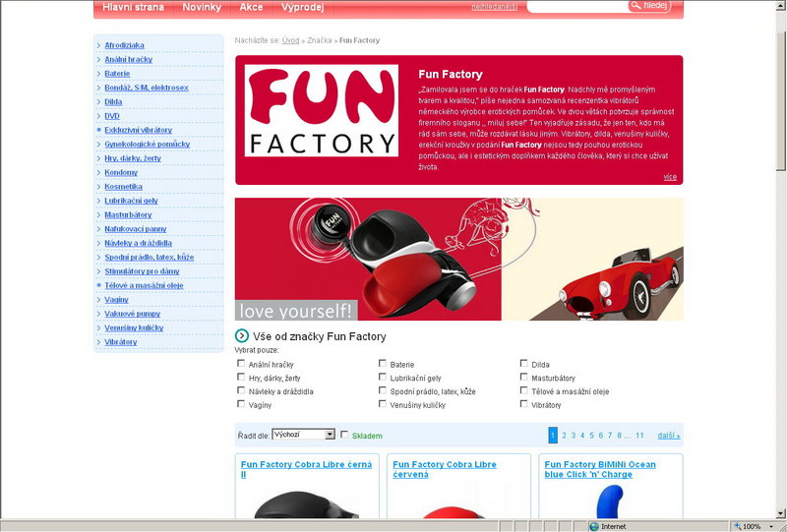Check the Masturbátory filter checkbox
Viewport: 787px width, 532px height.
point(524,377)
